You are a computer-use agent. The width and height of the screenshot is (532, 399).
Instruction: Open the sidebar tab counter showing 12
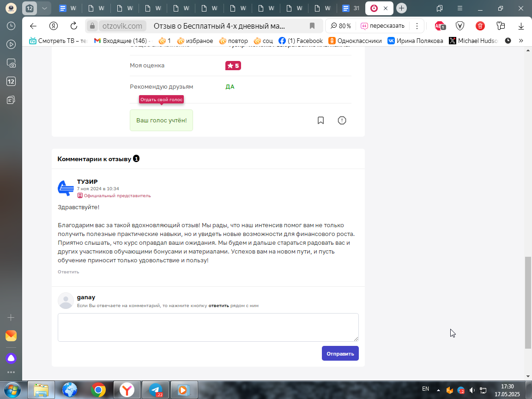pyautogui.click(x=11, y=81)
